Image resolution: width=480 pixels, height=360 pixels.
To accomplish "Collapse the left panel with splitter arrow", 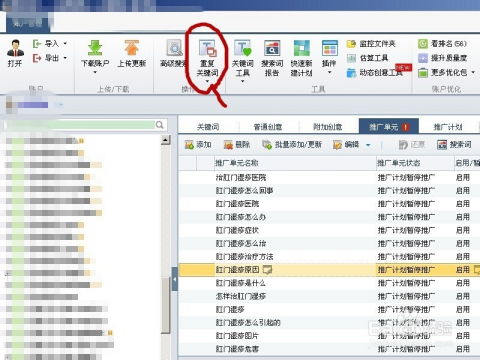I will [175, 279].
